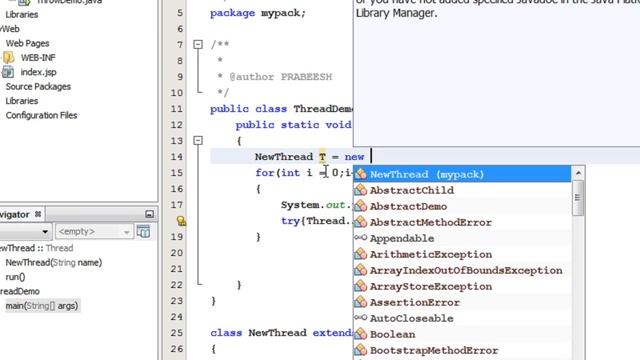
Task: Select Source Packages node
Action: click(x=38, y=87)
